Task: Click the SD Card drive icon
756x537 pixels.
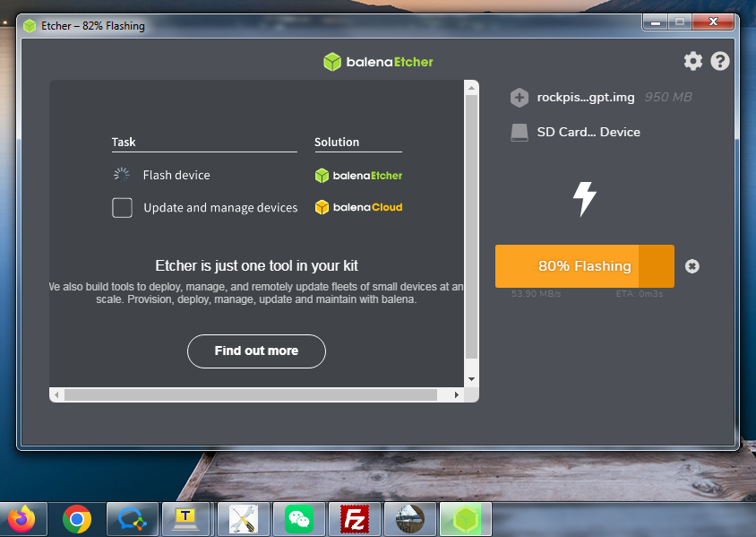Action: 520,132
